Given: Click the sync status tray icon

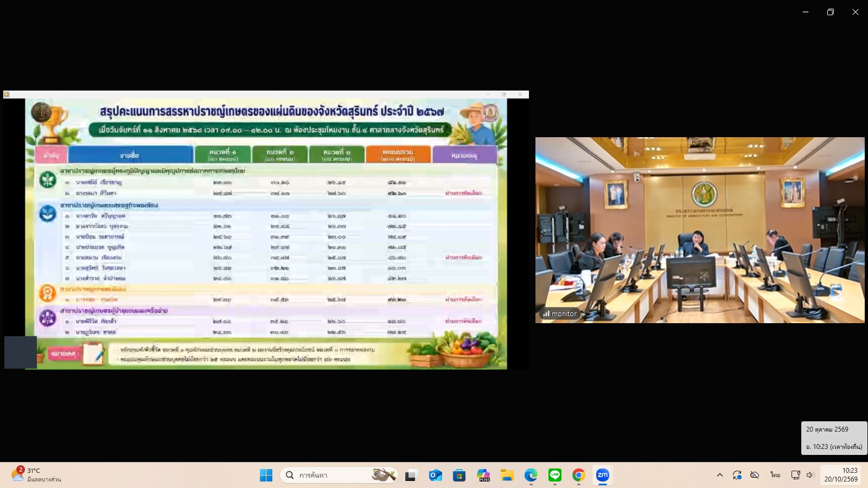Looking at the screenshot, I should [x=737, y=475].
